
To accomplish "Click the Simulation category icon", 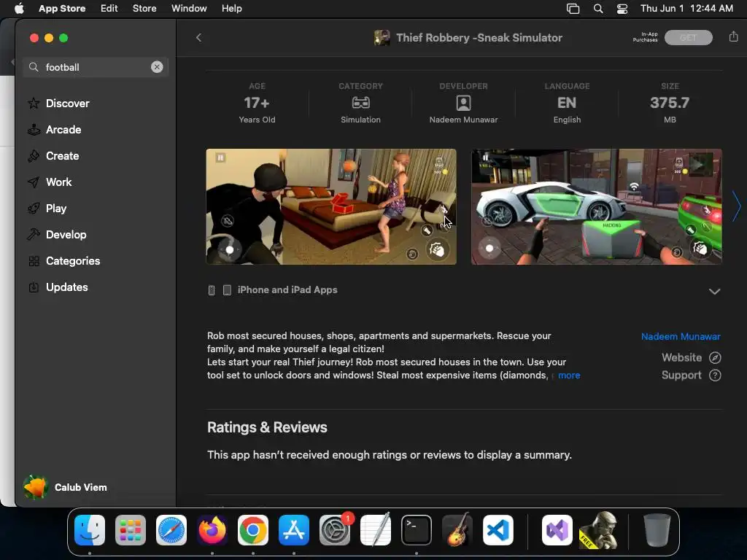I will pos(360,102).
